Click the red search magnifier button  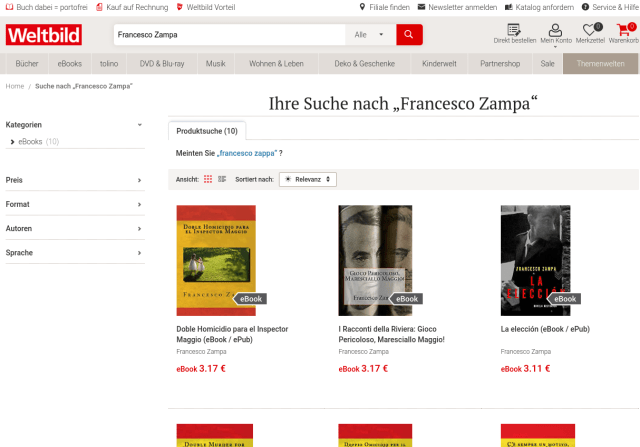[409, 35]
